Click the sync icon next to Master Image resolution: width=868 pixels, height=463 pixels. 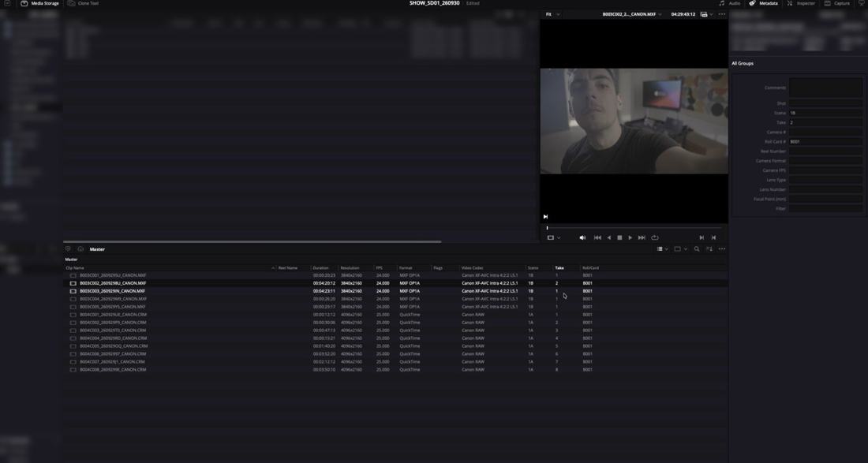(80, 249)
